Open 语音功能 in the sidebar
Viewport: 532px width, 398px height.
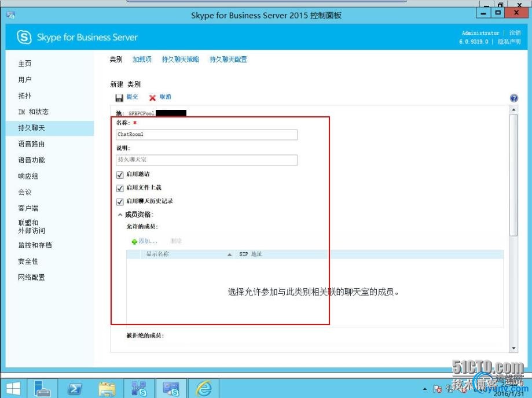pyautogui.click(x=31, y=160)
